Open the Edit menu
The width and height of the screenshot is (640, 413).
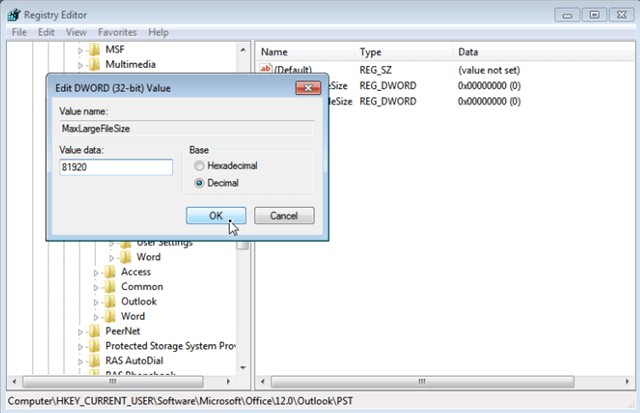coord(46,32)
